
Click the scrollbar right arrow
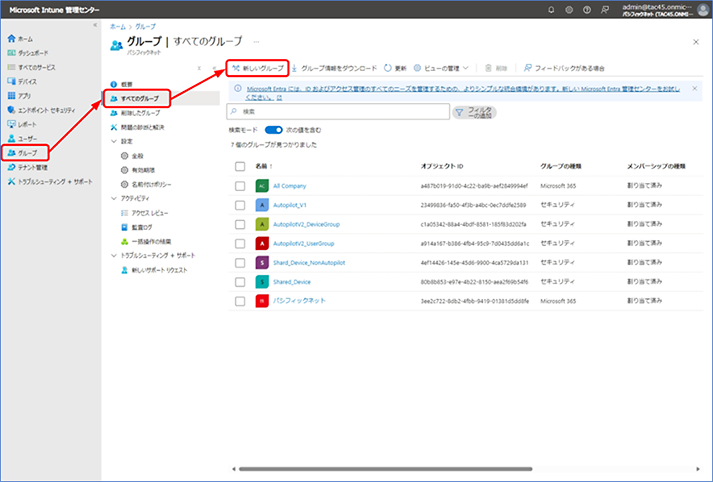(x=698, y=469)
